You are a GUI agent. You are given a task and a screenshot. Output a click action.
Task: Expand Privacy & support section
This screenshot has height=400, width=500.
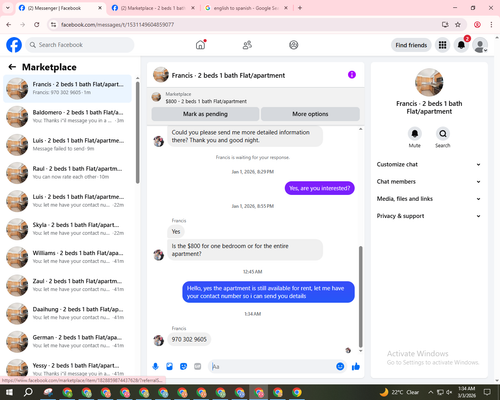pos(429,216)
